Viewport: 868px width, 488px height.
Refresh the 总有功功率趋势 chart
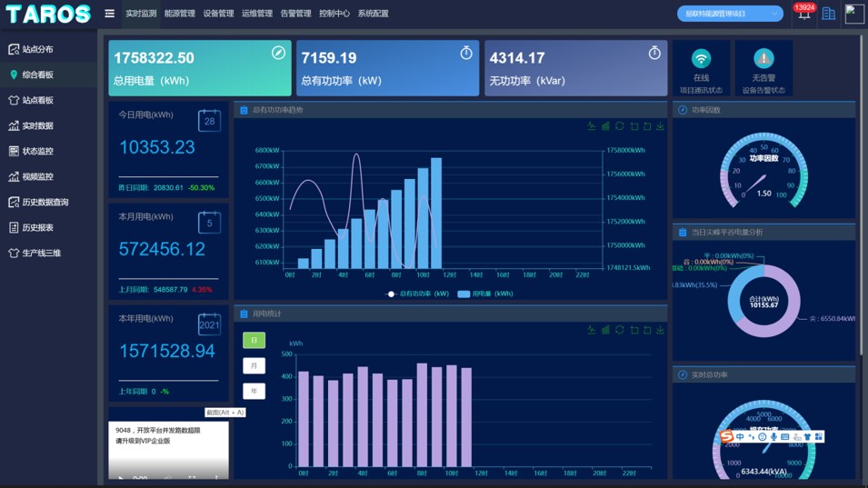click(620, 126)
